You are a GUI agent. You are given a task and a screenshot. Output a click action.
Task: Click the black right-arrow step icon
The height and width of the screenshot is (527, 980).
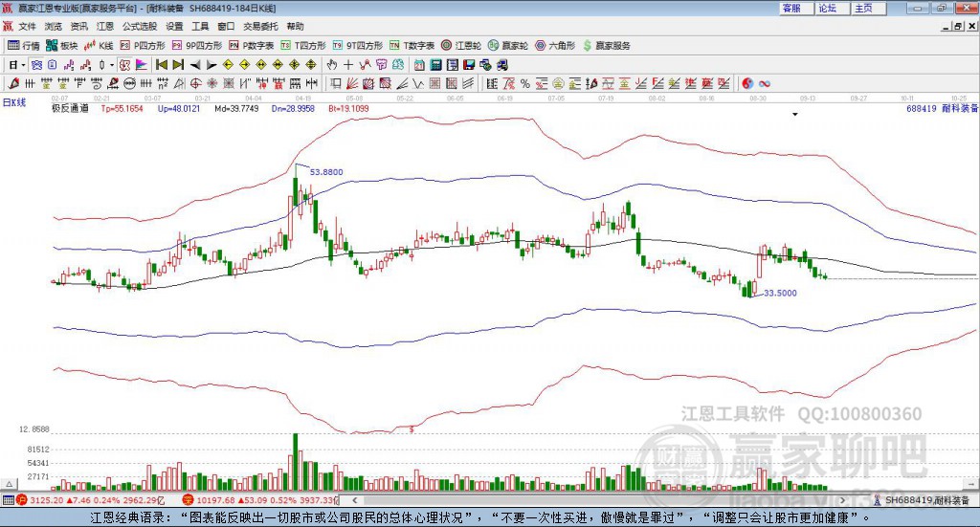212,65
